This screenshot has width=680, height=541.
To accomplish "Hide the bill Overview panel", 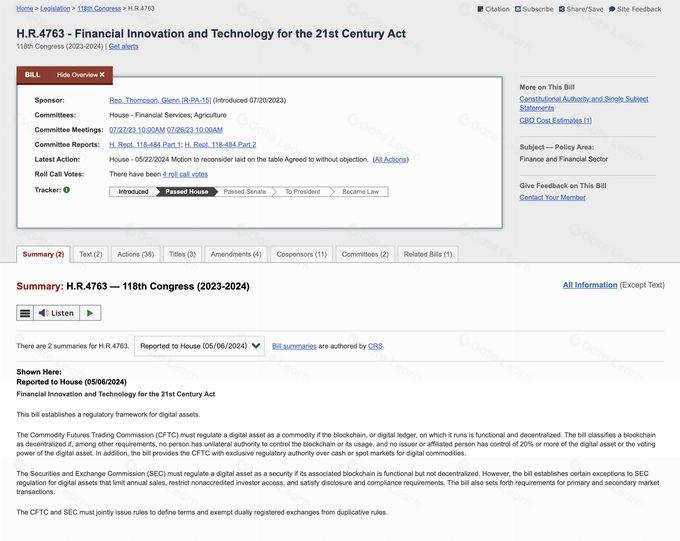I will click(80, 75).
